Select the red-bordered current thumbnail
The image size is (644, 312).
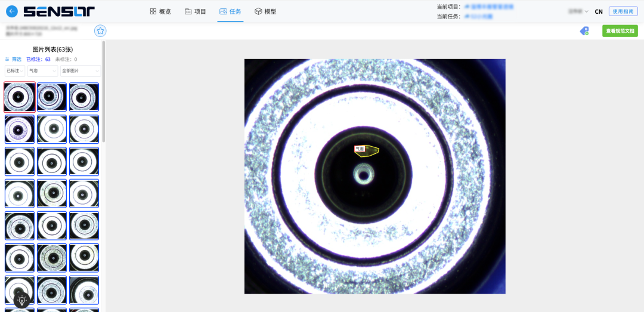[x=20, y=97]
